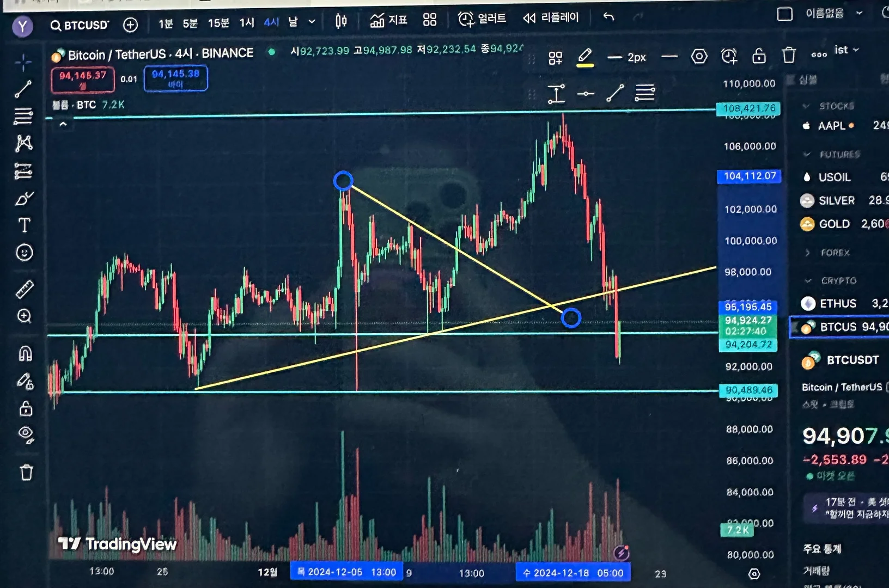This screenshot has height=588, width=889.
Task: Select the 날 daily timeframe
Action: (x=293, y=22)
